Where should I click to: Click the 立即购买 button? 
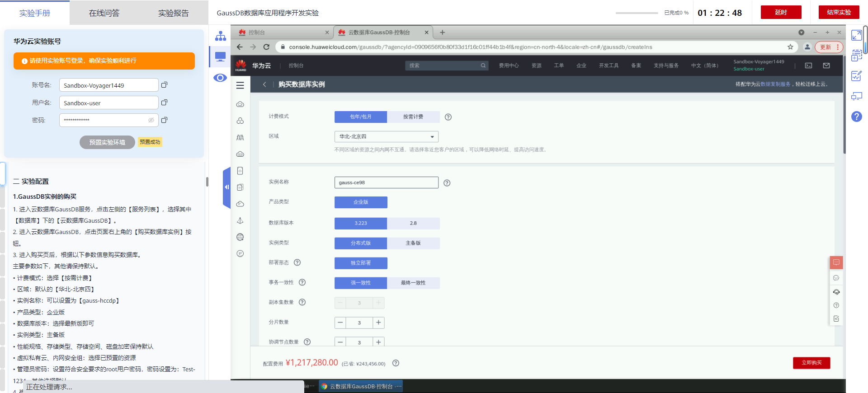coord(811,363)
